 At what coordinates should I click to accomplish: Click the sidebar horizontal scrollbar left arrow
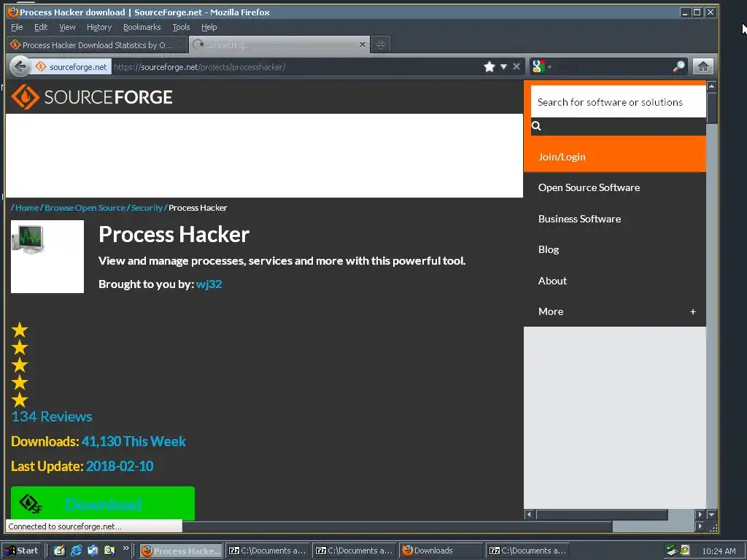529,514
